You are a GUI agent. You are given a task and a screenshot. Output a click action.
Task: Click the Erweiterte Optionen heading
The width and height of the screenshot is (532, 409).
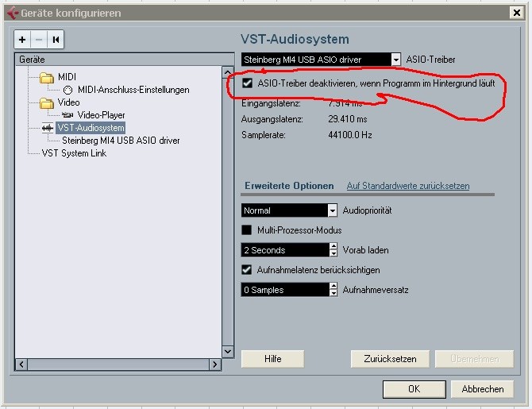289,186
